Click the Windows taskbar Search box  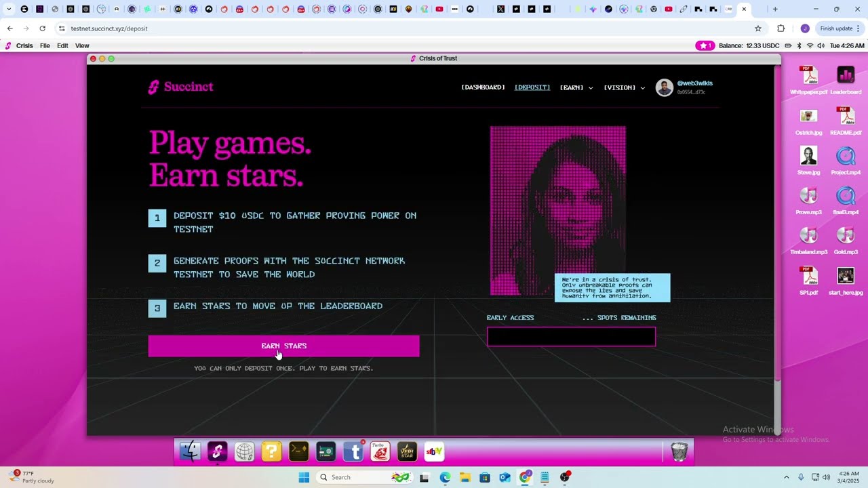[365, 477]
